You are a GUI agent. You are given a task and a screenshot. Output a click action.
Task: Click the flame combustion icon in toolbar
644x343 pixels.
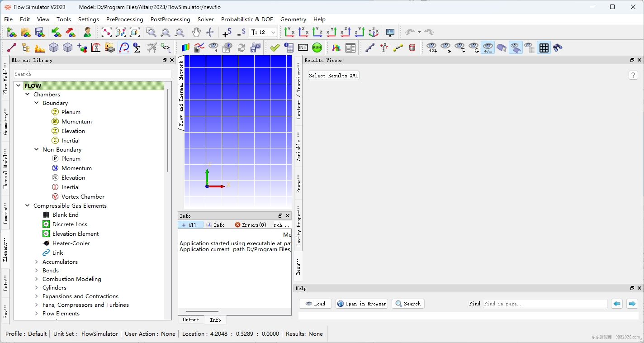(x=40, y=48)
